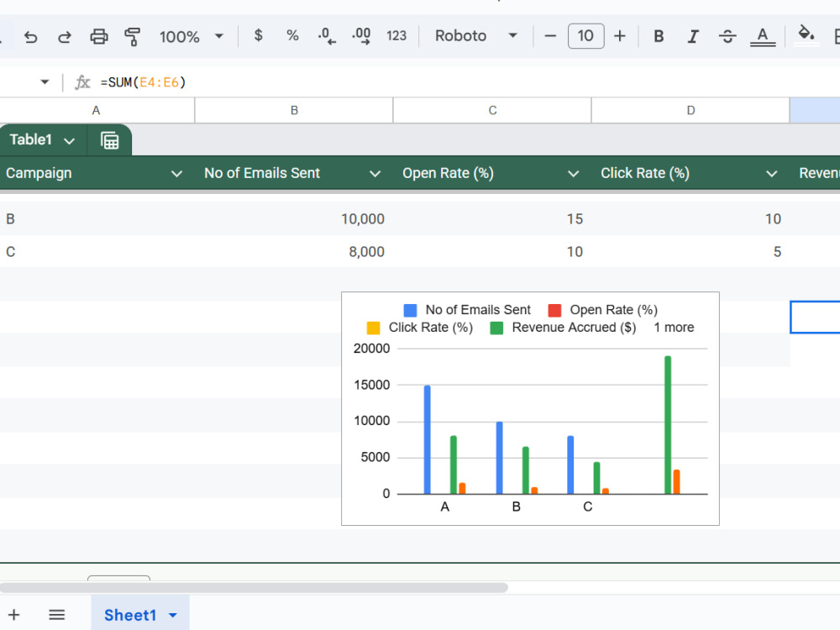Open the 123 more formats menu
Screen dimensions: 840x630
396,36
